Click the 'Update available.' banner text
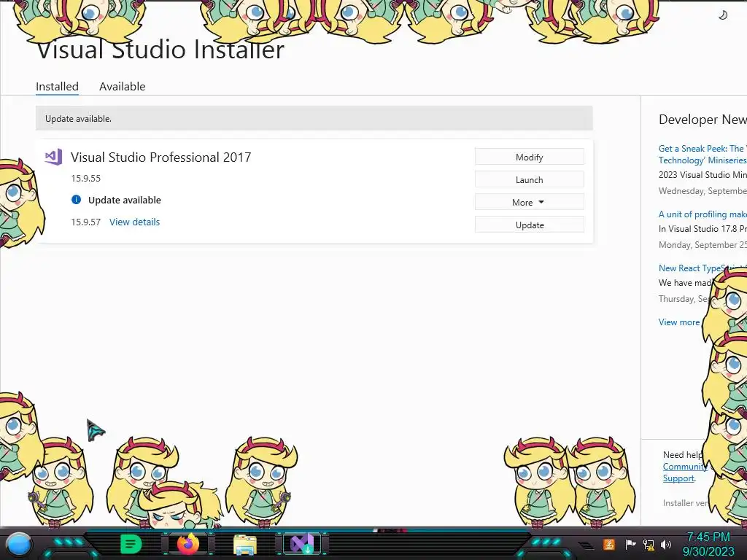 (78, 119)
